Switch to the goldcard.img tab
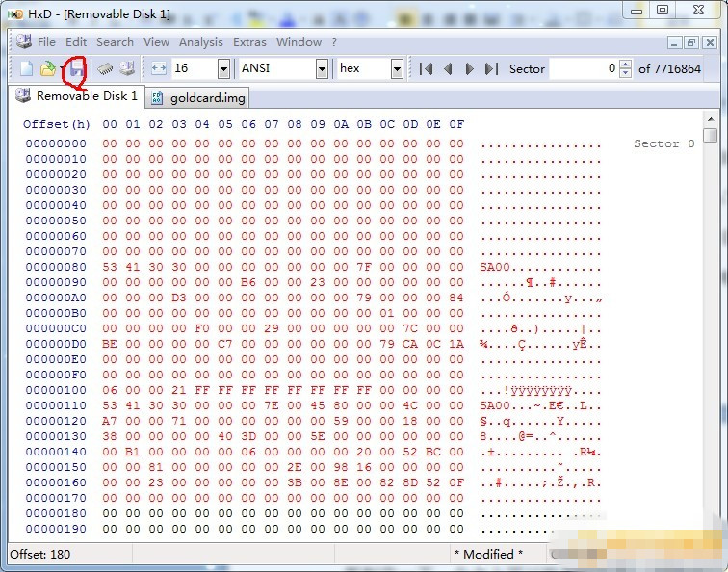This screenshot has width=728, height=572. coord(197,98)
